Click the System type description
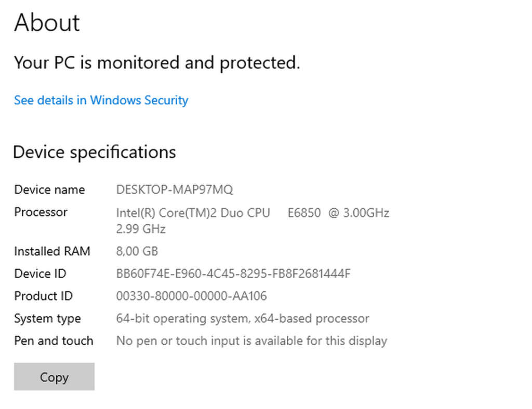 click(x=243, y=318)
